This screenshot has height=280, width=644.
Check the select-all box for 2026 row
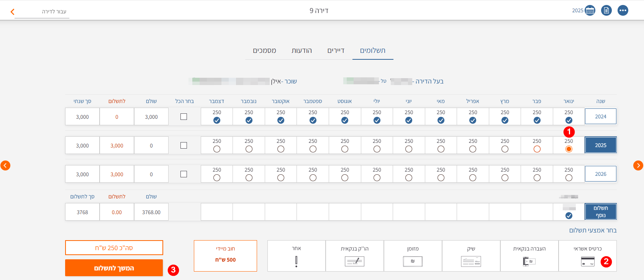[184, 174]
